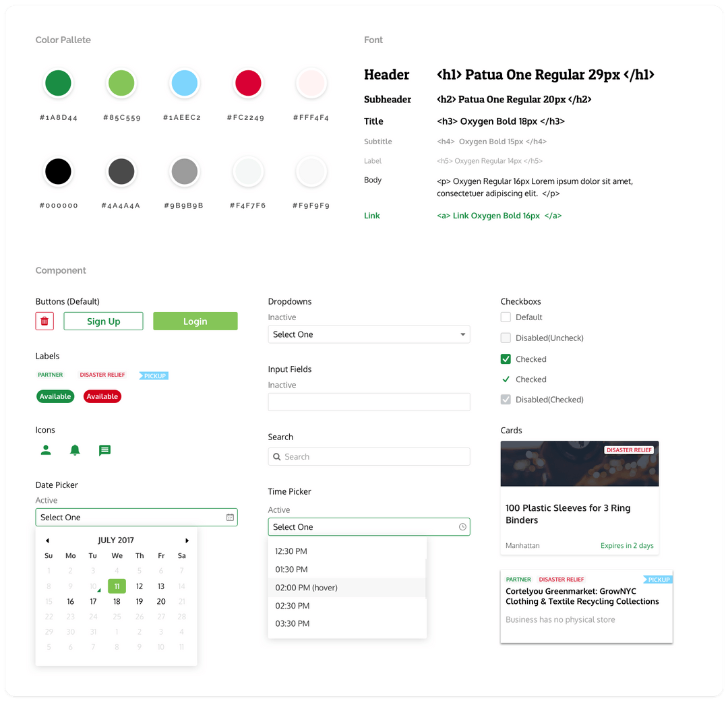The width and height of the screenshot is (728, 709).
Task: Select the 02:00 PM (hover) option
Action: (347, 587)
